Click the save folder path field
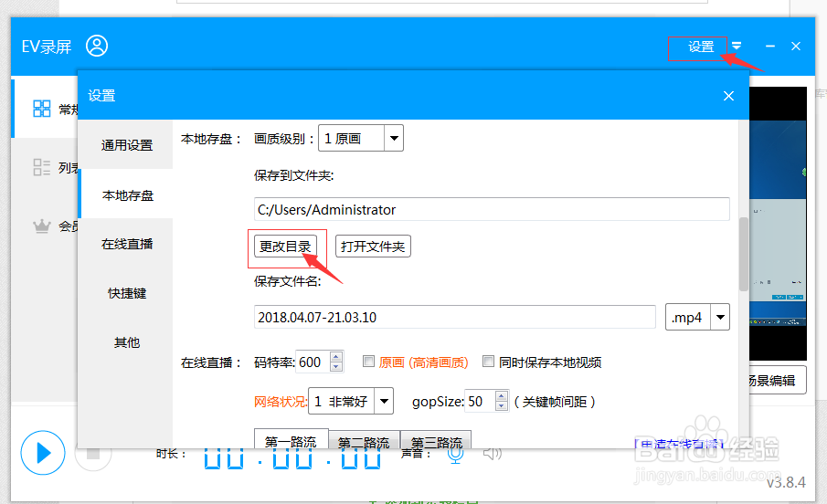The image size is (827, 504). [x=492, y=209]
